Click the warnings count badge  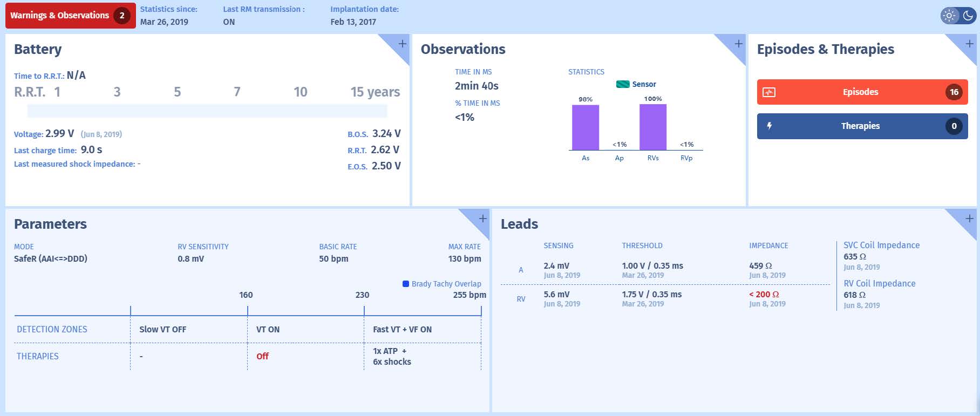coord(122,15)
